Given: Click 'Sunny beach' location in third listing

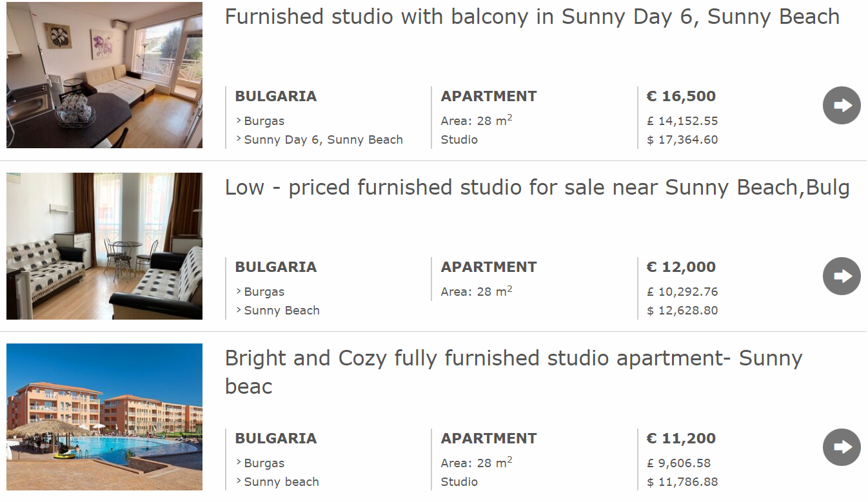Looking at the screenshot, I should click(281, 482).
